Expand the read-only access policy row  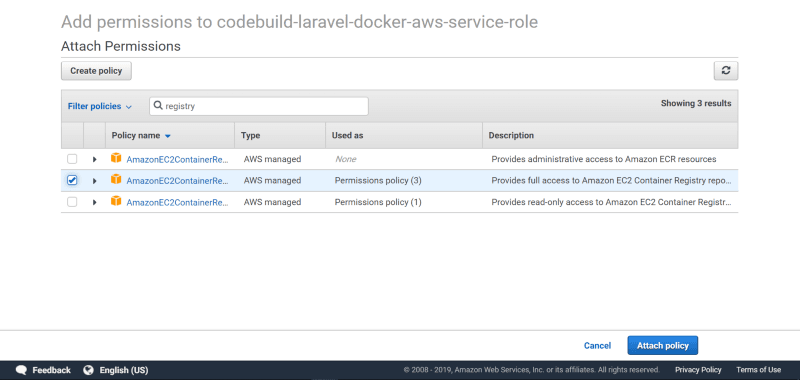pyautogui.click(x=94, y=202)
